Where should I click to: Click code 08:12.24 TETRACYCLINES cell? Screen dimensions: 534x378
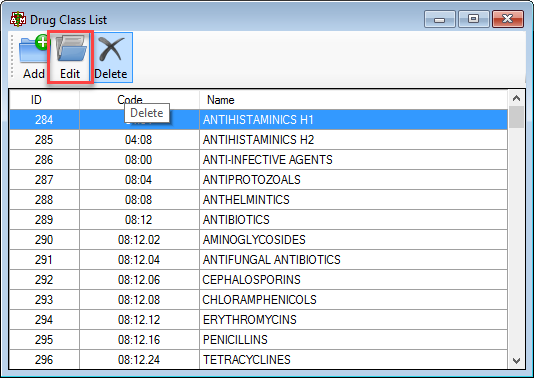click(x=139, y=360)
